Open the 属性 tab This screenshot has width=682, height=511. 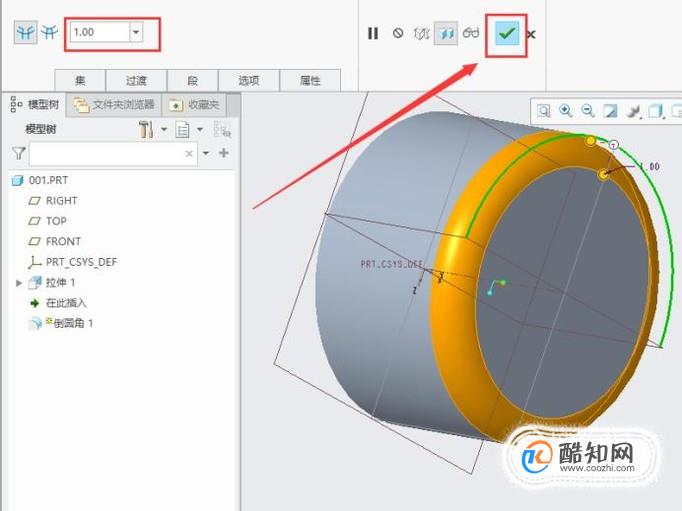coord(310,80)
